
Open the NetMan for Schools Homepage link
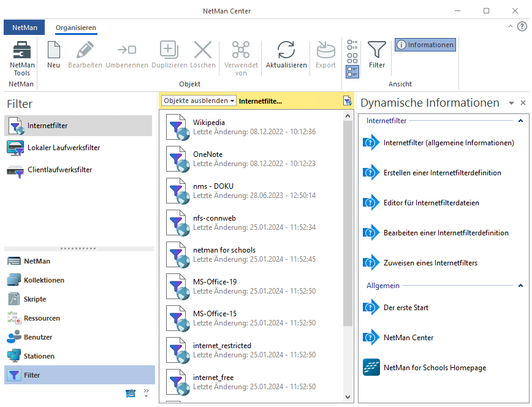point(434,368)
